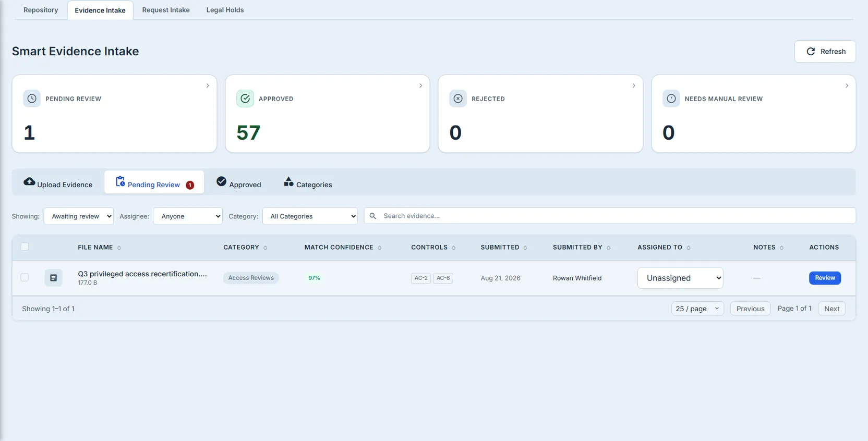The image size is (868, 441).
Task: Click the blue Review button
Action: (825, 278)
